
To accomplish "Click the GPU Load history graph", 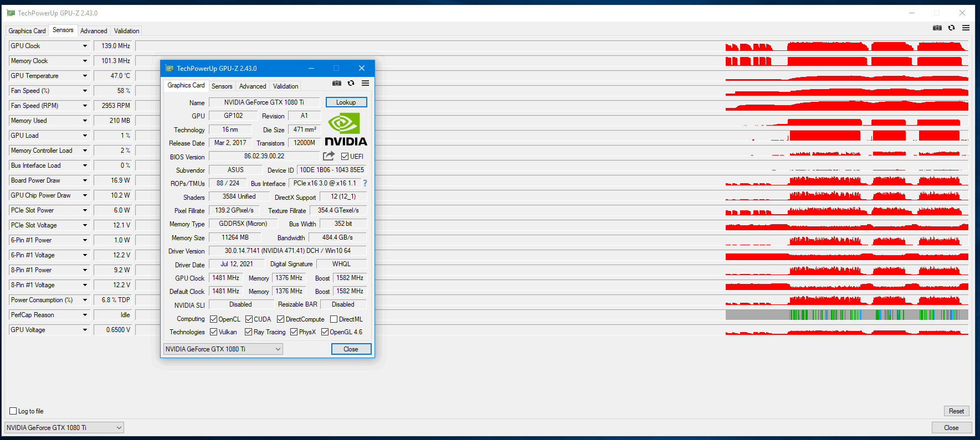I will [552, 136].
